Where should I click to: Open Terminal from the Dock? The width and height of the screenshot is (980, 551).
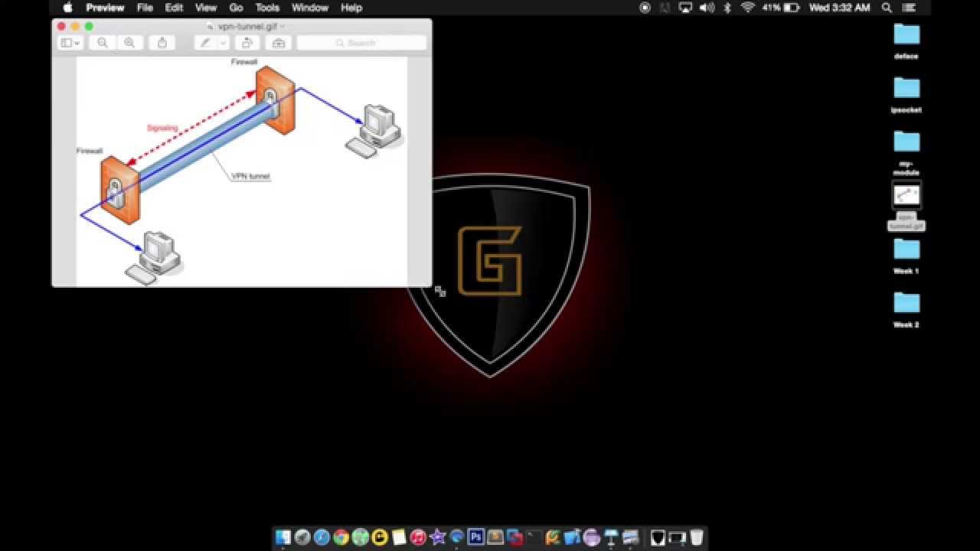pos(534,537)
